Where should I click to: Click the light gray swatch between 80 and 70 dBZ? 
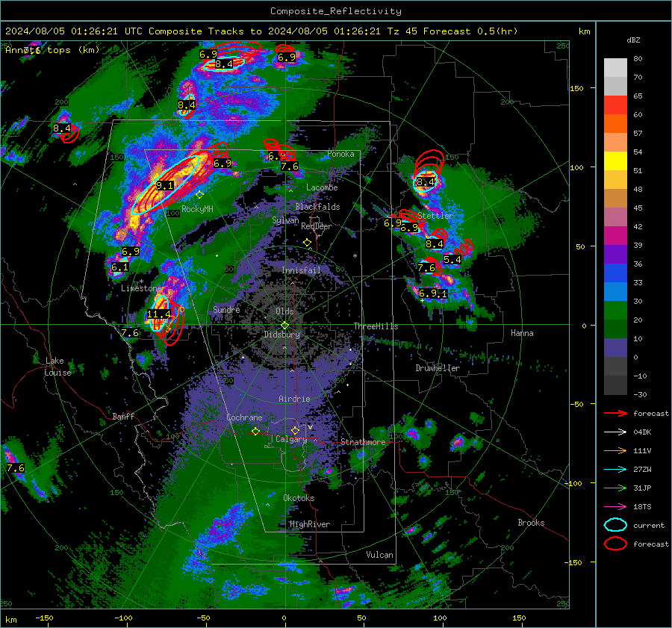point(615,68)
